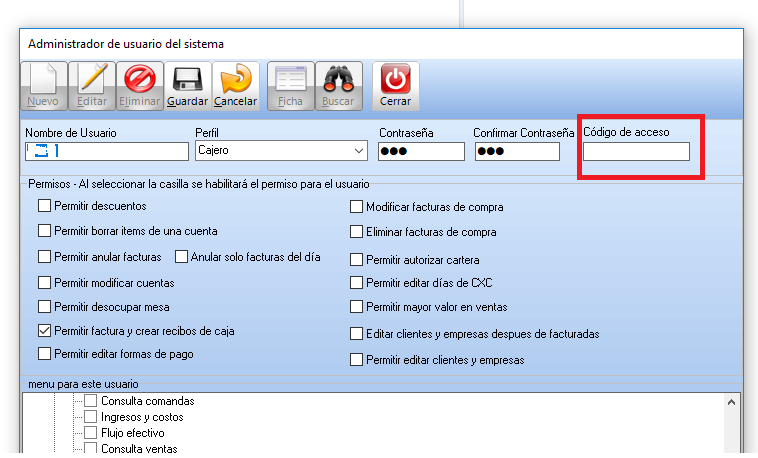This screenshot has width=758, height=458.
Task: Click the Eliminar prohibition icon
Action: click(140, 86)
